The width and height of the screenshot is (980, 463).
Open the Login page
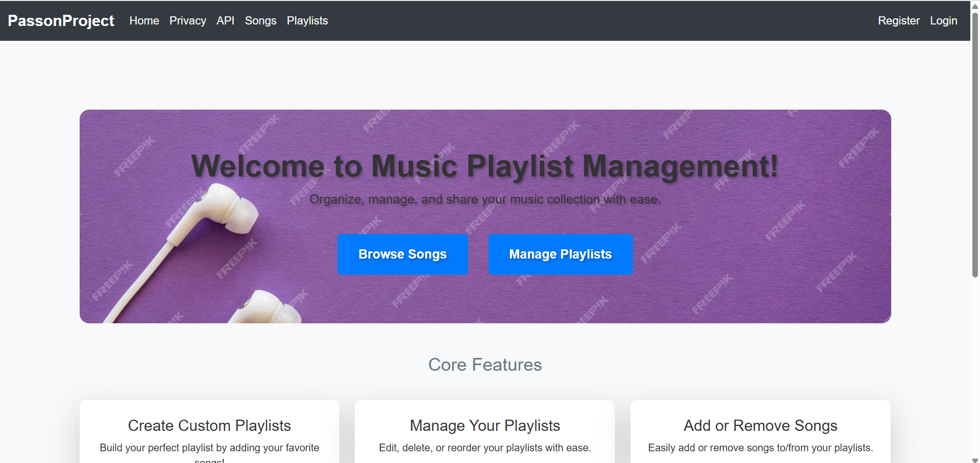click(943, 20)
